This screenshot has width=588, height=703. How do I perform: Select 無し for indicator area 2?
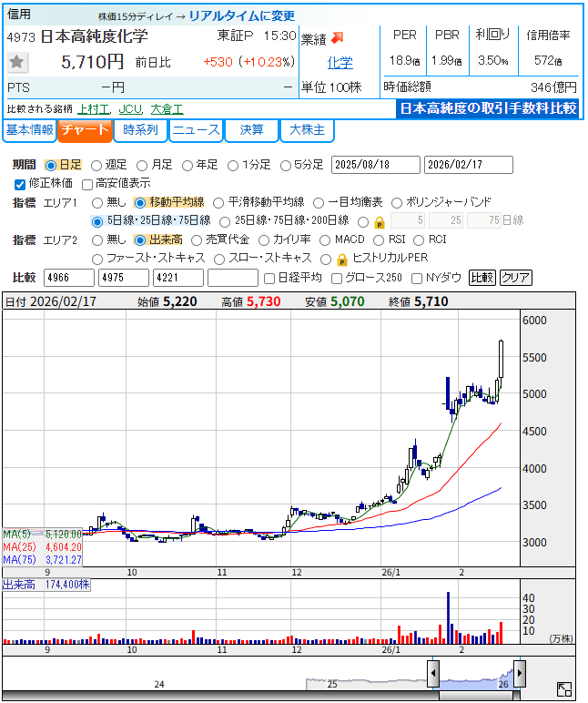point(97,240)
